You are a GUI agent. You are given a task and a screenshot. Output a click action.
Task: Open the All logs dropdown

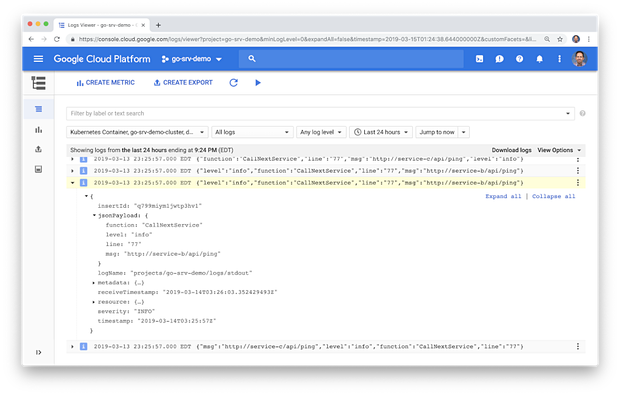252,132
